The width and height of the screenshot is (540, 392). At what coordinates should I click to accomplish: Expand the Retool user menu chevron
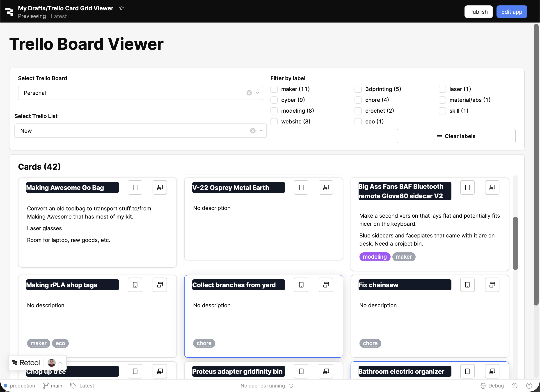(x=60, y=362)
